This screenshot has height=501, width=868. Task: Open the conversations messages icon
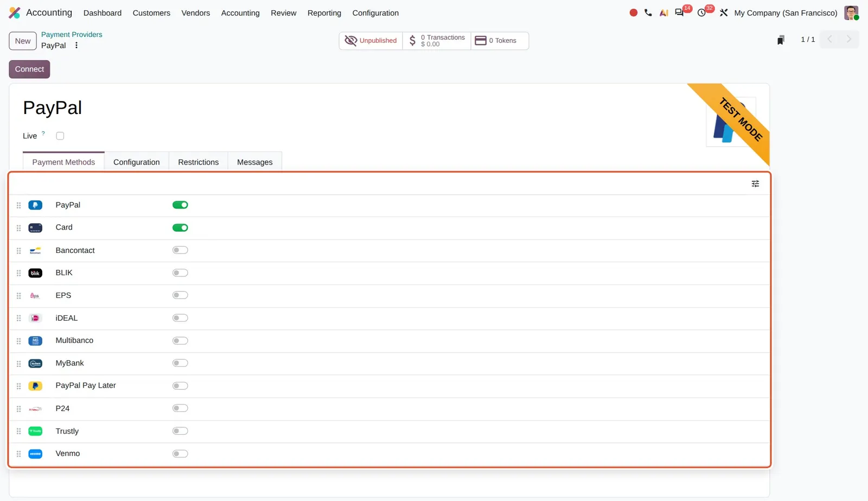point(679,12)
